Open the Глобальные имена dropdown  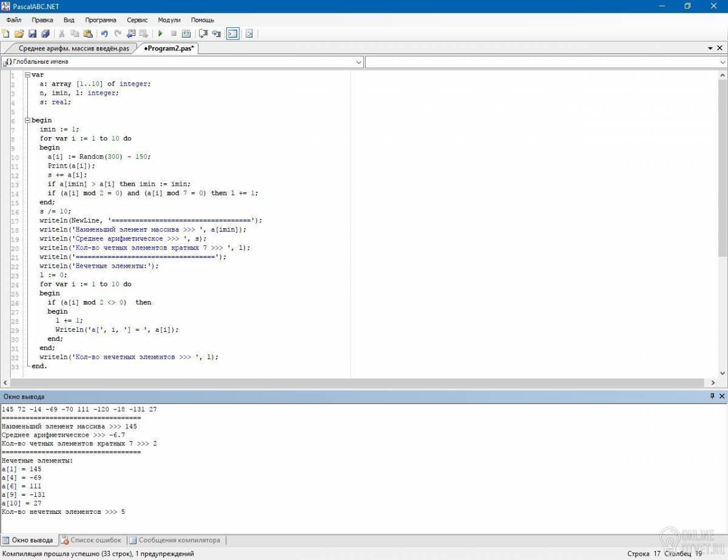coord(359,62)
